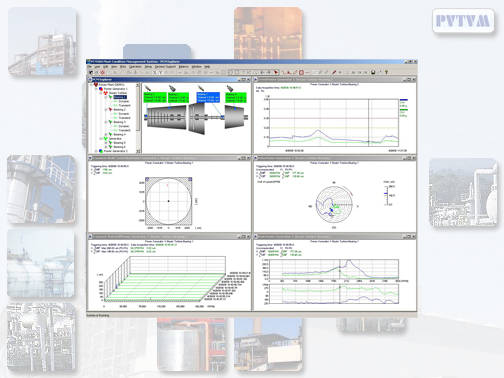Open the Balance menu
This screenshot has height=378, width=504.
coord(184,67)
